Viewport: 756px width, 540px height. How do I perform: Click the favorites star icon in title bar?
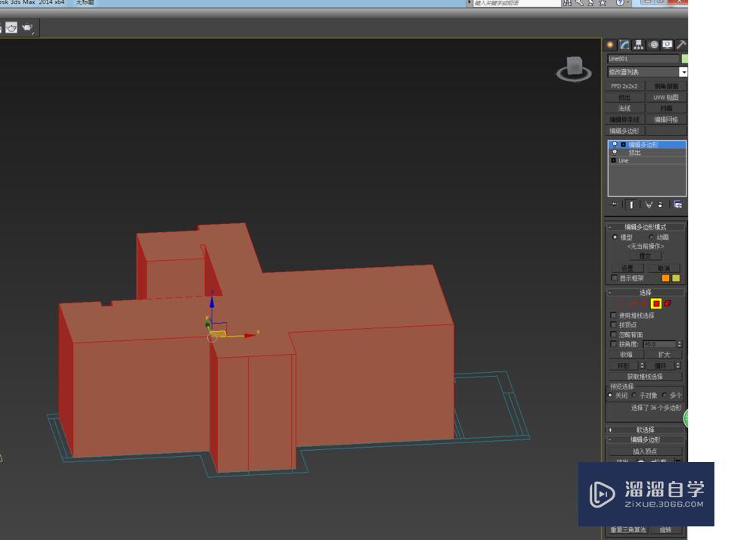(603, 2)
